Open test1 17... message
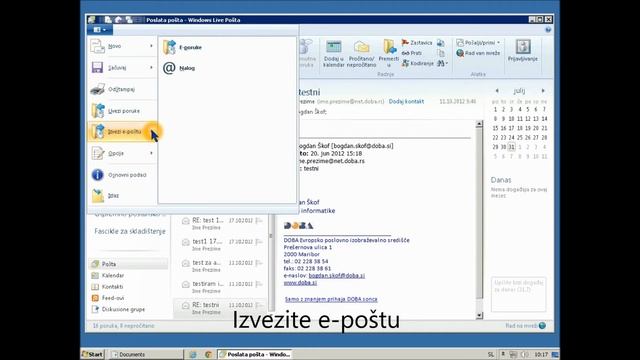640x360 pixels. click(220, 244)
